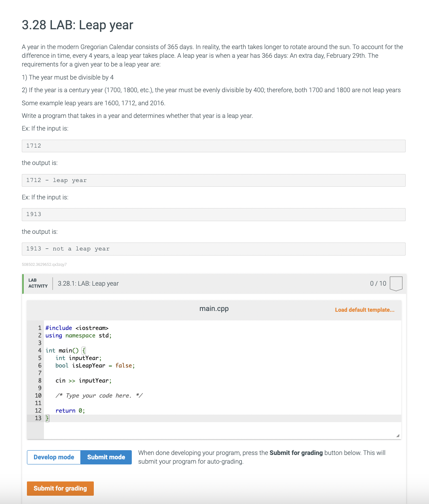Click bold 'Submit for grading' text in instructions
Image resolution: width=429 pixels, height=504 pixels.
pos(296,453)
